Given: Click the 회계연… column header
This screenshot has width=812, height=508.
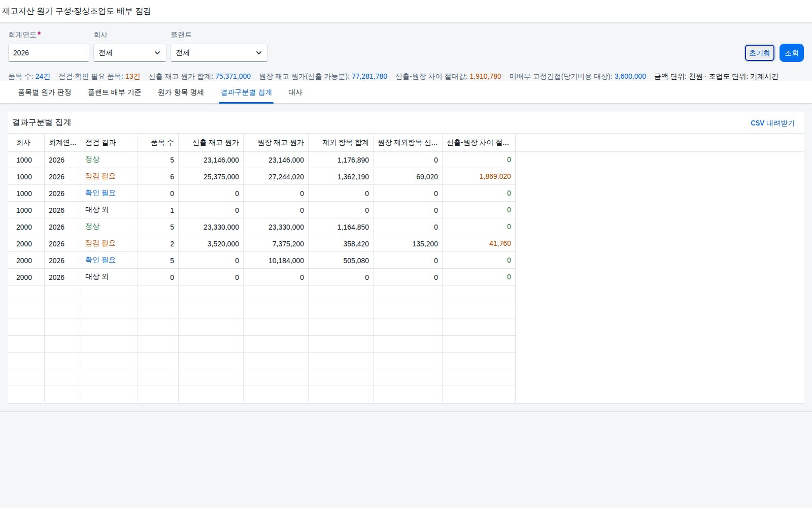Looking at the screenshot, I should click(62, 143).
